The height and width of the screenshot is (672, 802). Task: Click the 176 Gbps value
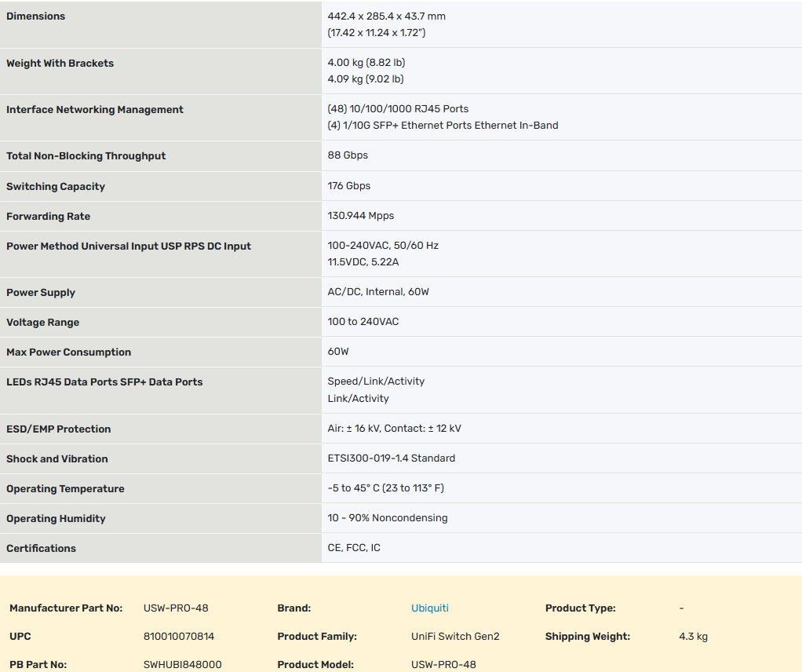pyautogui.click(x=348, y=186)
